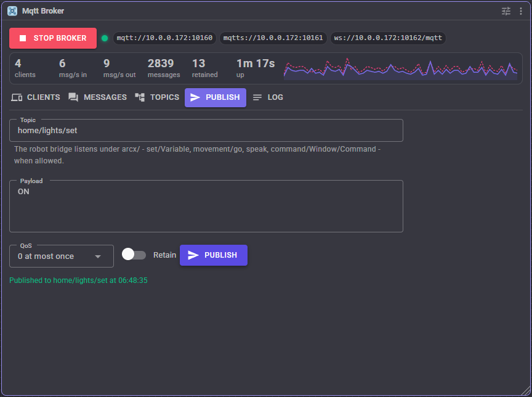This screenshot has width=532, height=397.
Task: Go to the Topics tab
Action: [x=157, y=97]
